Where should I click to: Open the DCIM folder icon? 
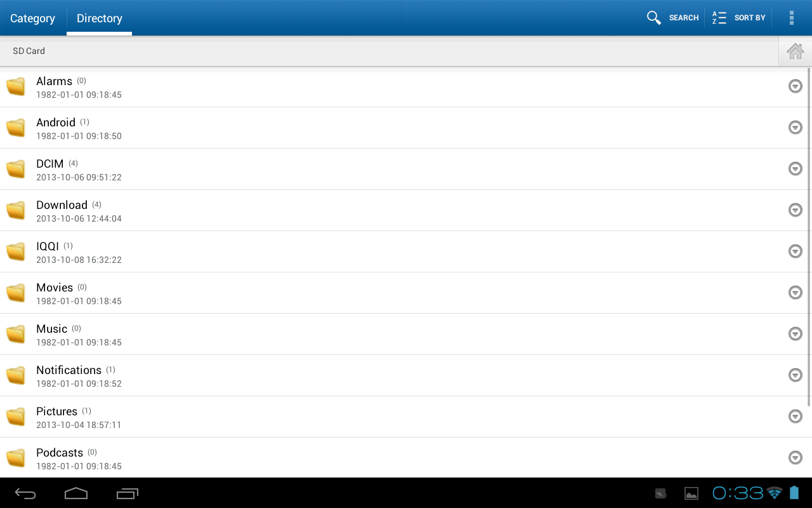coord(16,169)
